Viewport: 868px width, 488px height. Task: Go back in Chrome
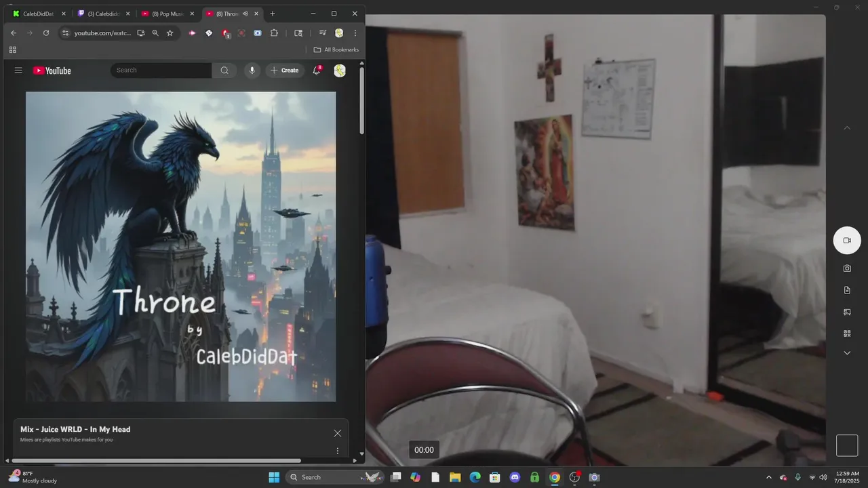pyautogui.click(x=13, y=33)
